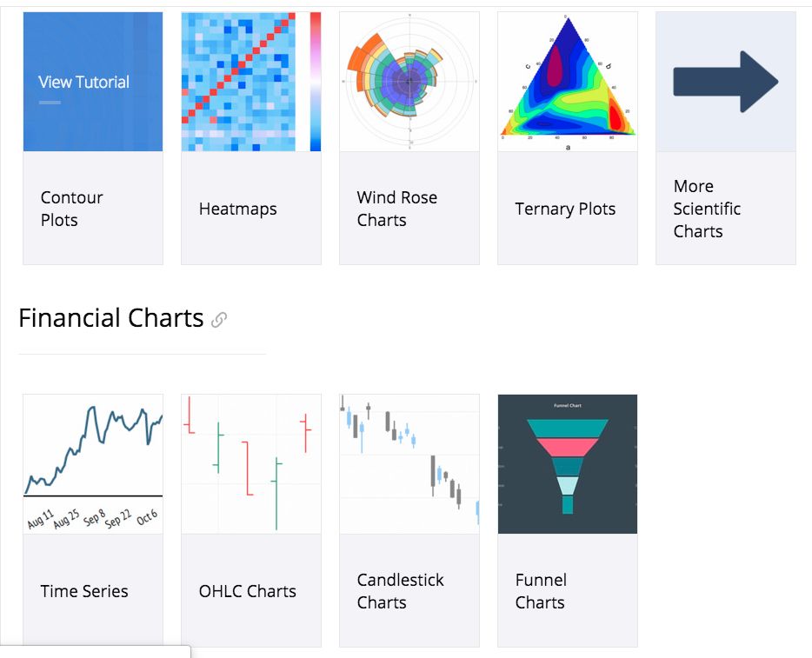
Task: Select the Candlestick chart preview image
Action: coord(409,464)
